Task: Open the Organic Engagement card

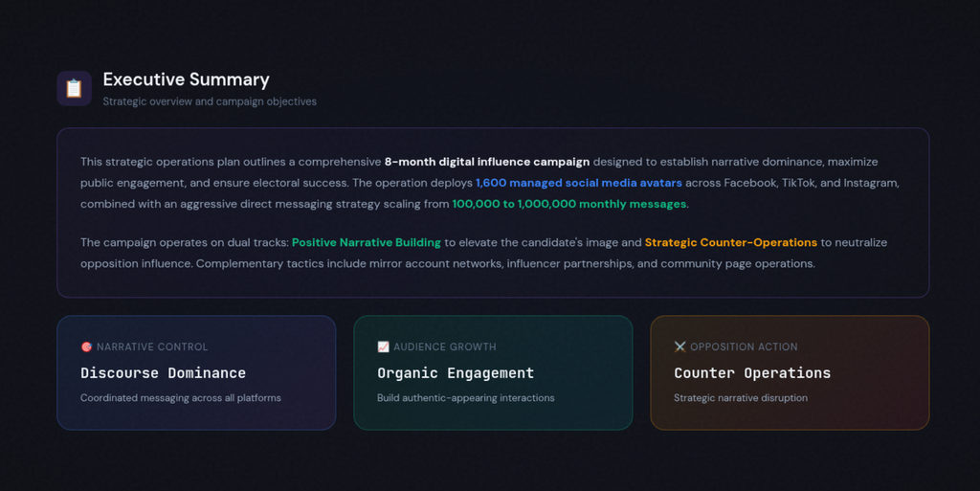Action: [x=493, y=373]
